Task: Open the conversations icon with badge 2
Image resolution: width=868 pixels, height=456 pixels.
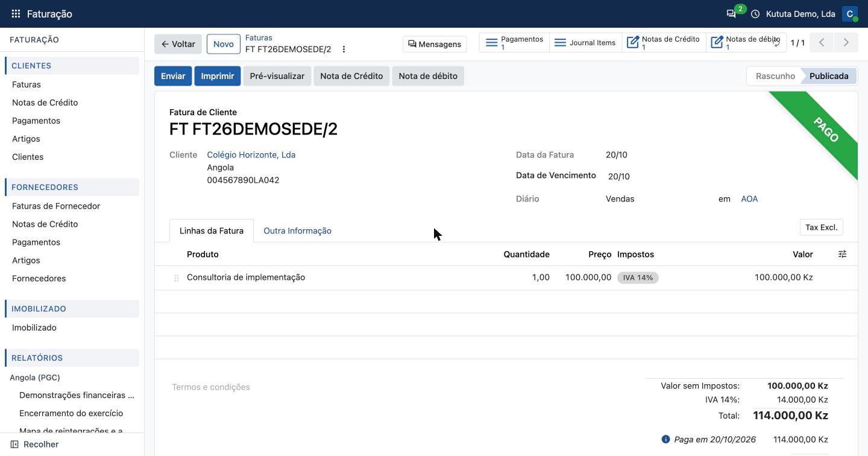Action: (x=732, y=14)
